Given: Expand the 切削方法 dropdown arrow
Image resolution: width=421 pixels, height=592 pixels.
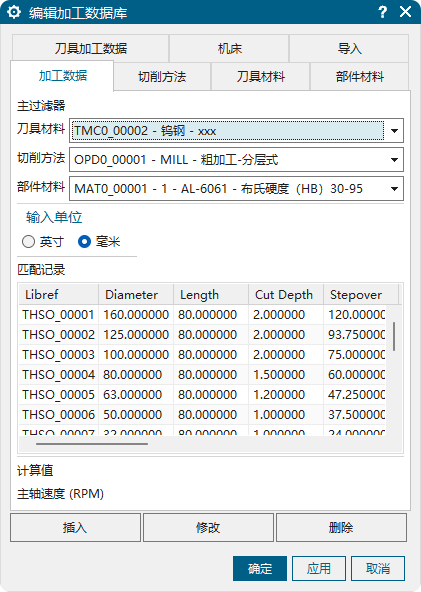Looking at the screenshot, I should [394, 160].
